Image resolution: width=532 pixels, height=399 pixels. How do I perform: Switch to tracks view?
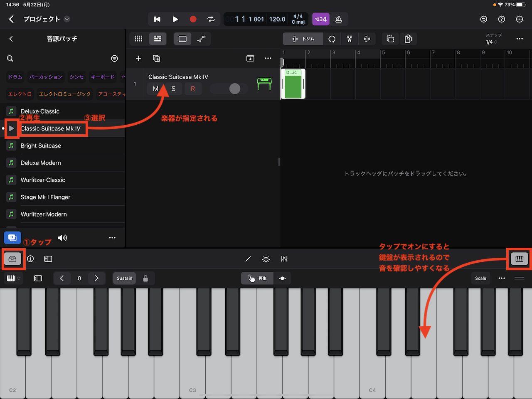(158, 39)
